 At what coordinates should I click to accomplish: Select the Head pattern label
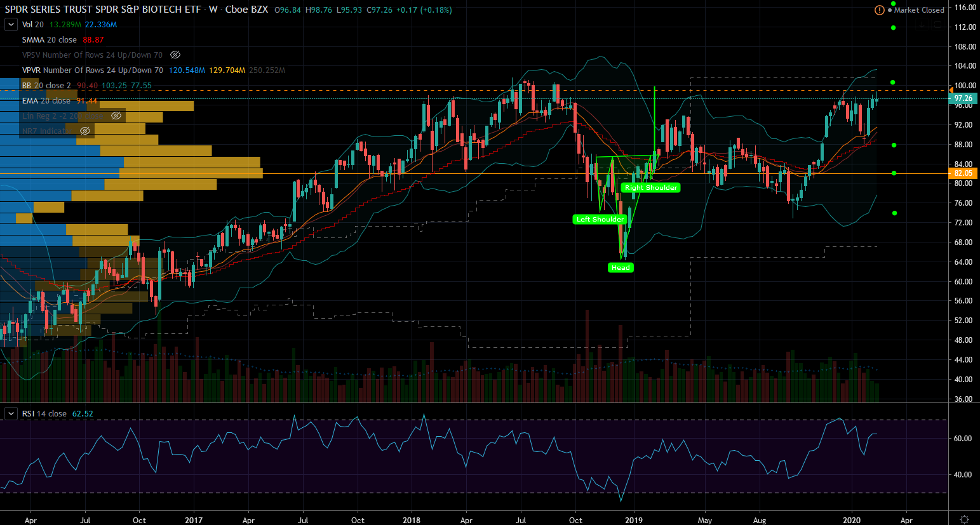(x=621, y=268)
